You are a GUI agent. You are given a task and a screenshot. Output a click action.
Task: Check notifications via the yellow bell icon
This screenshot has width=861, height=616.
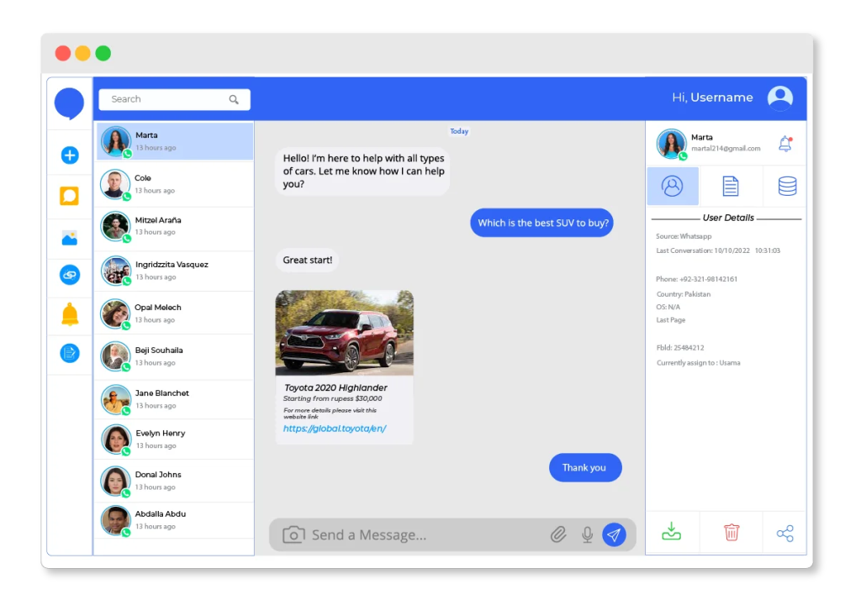pos(69,314)
